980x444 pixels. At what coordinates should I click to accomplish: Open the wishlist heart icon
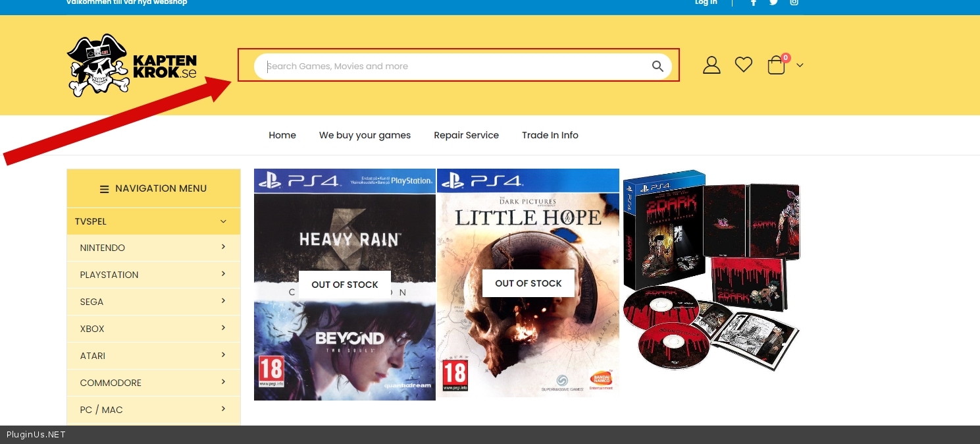click(x=744, y=65)
